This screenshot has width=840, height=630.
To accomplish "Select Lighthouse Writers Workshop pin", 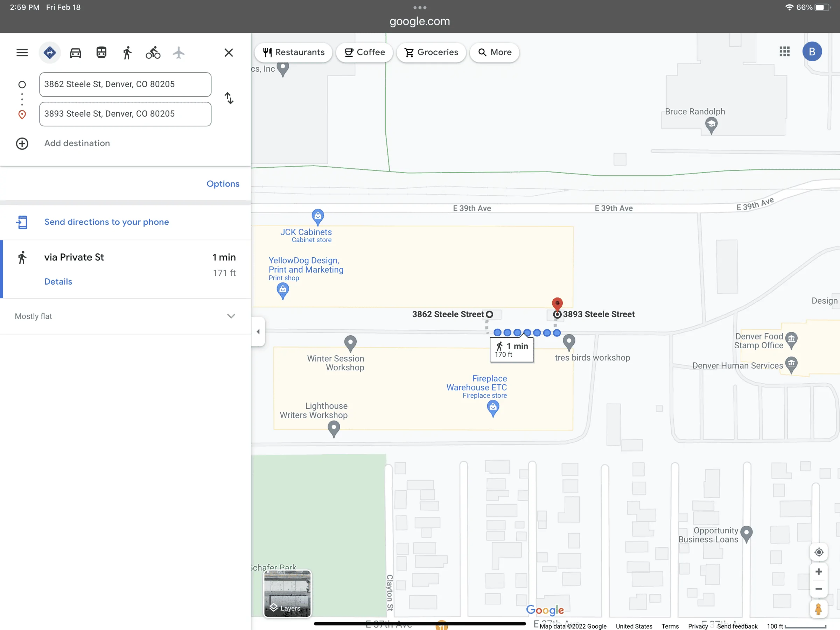I will pos(334,429).
